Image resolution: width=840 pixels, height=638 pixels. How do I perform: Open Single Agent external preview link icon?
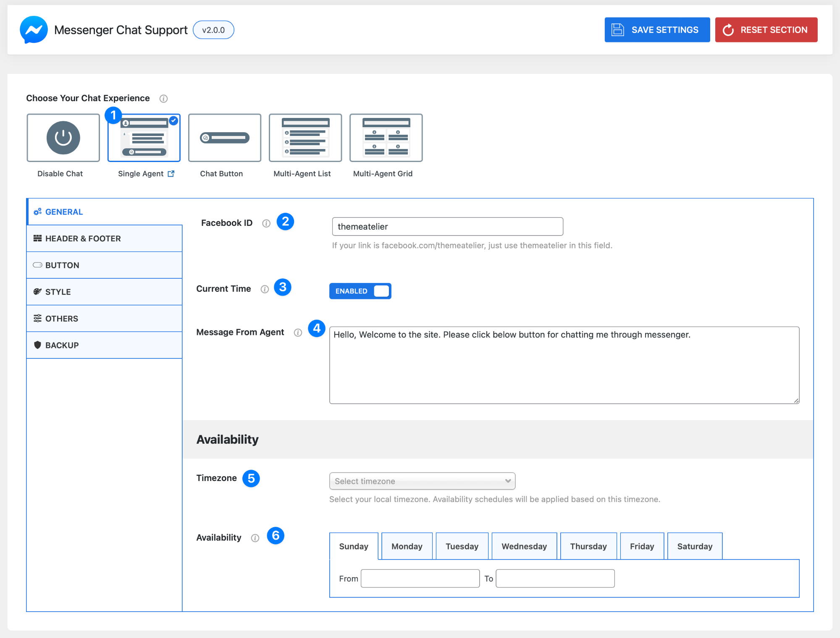click(x=171, y=174)
